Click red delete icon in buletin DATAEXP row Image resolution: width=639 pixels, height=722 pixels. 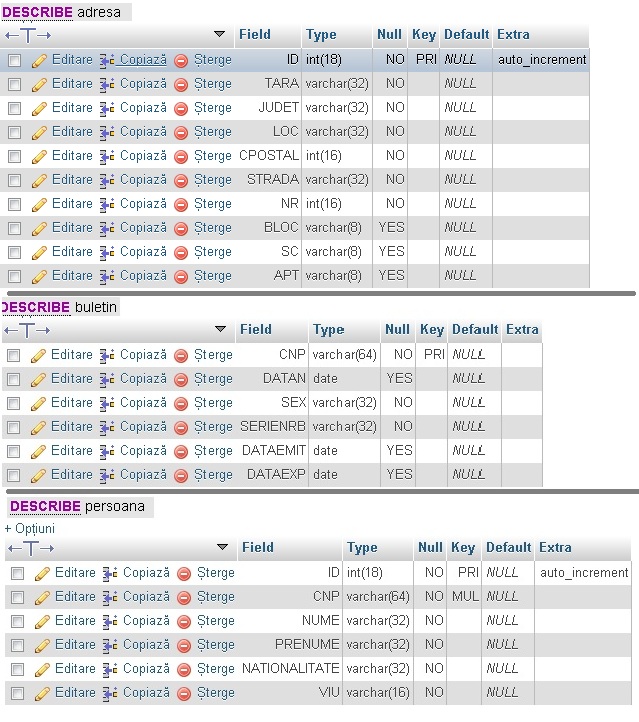(181, 476)
